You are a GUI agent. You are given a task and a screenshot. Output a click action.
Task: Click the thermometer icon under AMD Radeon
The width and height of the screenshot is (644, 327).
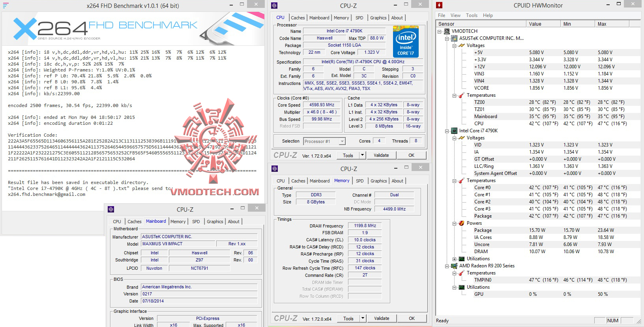(462, 273)
